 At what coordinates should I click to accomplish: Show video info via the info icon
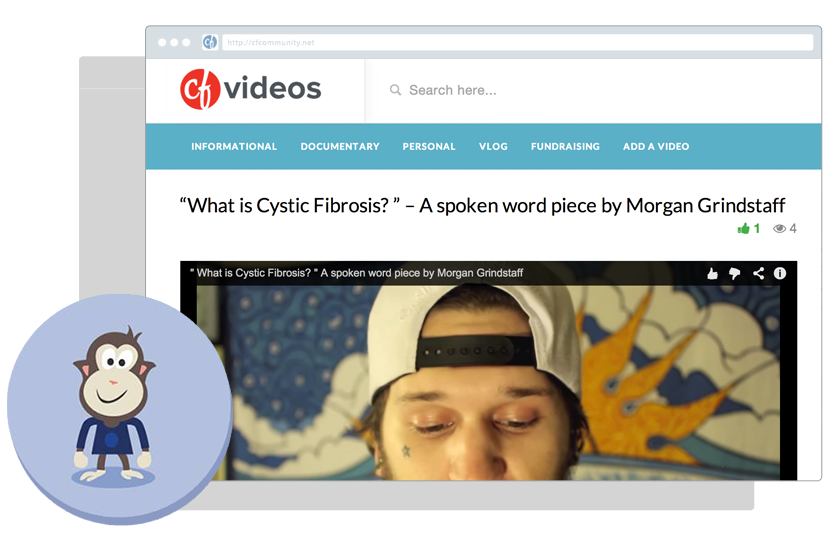[780, 273]
